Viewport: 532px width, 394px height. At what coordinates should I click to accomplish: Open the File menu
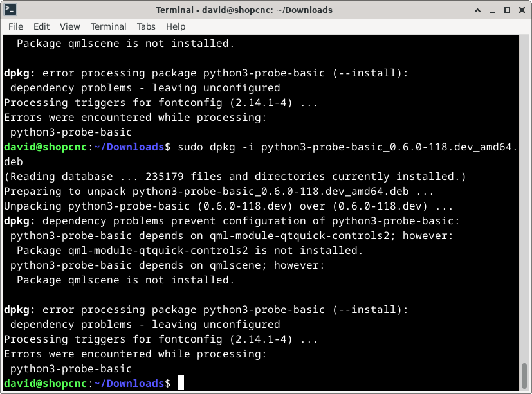pyautogui.click(x=15, y=26)
